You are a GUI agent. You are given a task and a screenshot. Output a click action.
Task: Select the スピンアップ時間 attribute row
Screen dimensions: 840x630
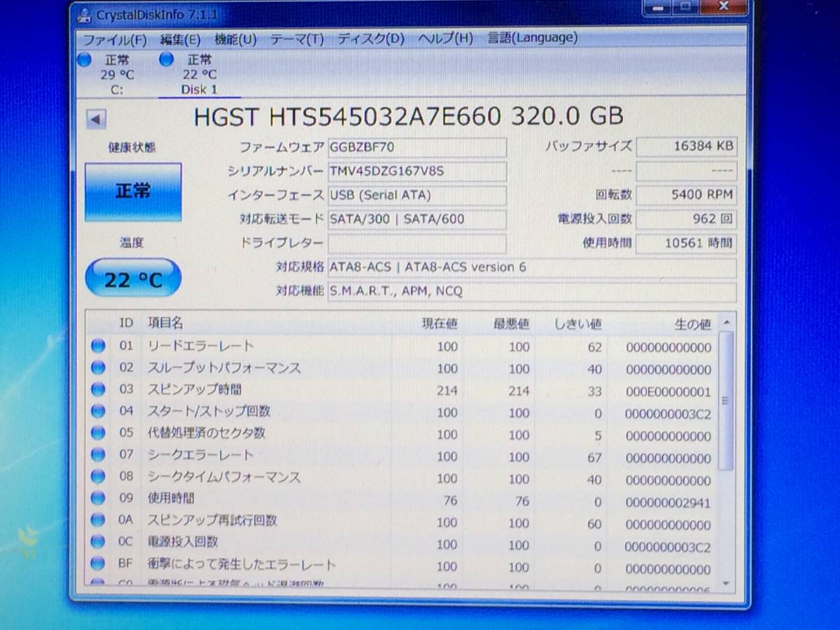[x=402, y=391]
